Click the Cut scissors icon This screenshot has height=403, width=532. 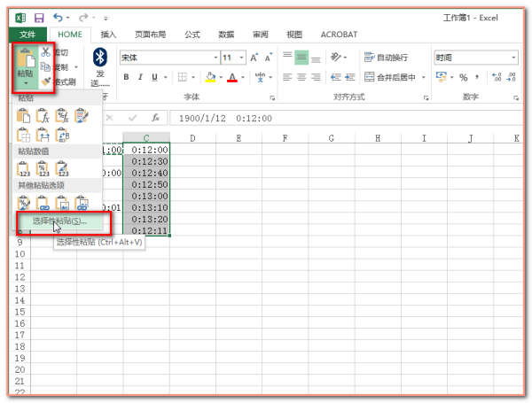[45, 53]
